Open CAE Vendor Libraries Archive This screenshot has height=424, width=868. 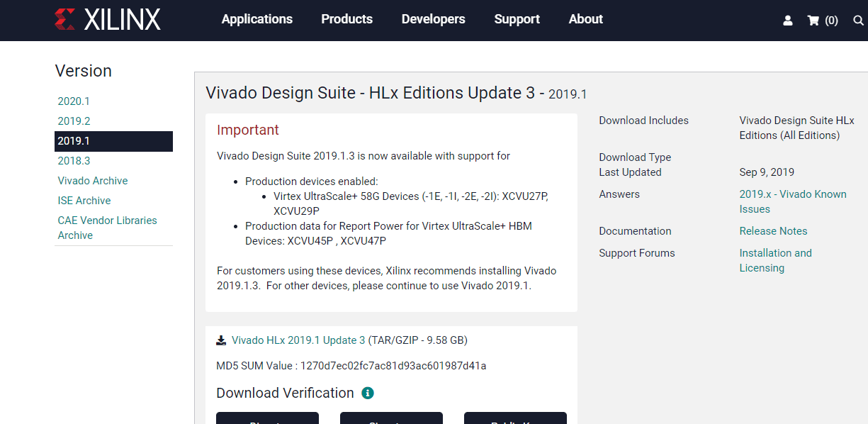pyautogui.click(x=107, y=228)
